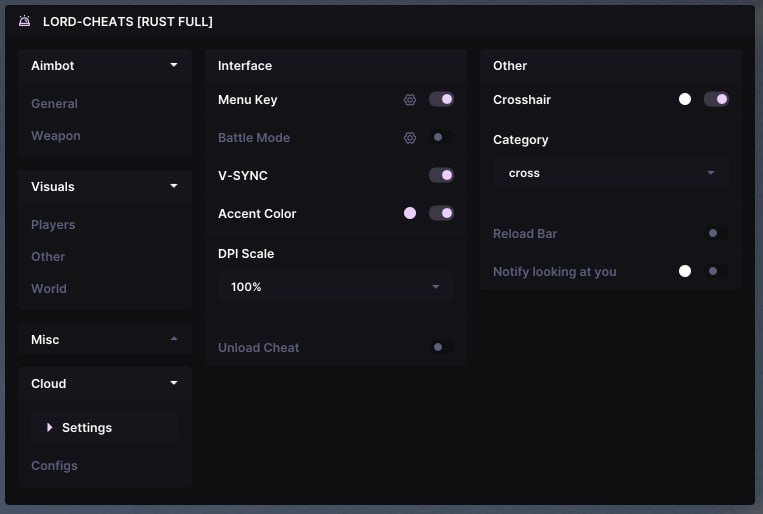The height and width of the screenshot is (514, 763).
Task: Enable the Battle Mode toggle
Action: (441, 138)
